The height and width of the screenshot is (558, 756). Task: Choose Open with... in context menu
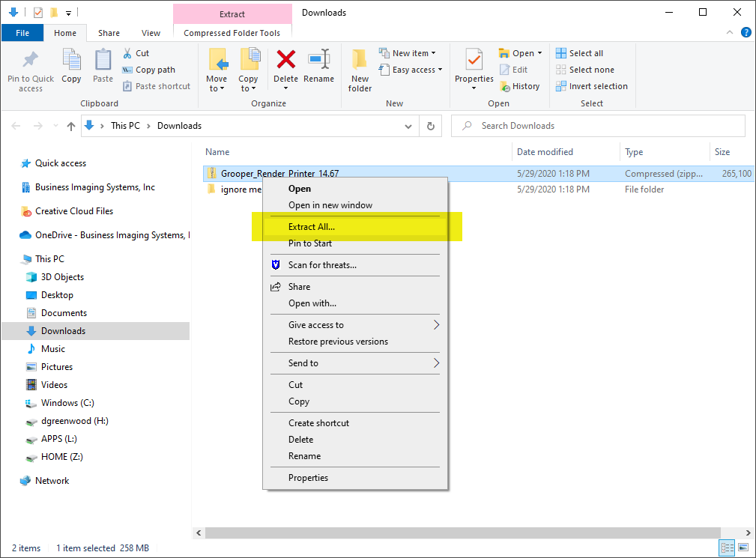pyautogui.click(x=355, y=303)
